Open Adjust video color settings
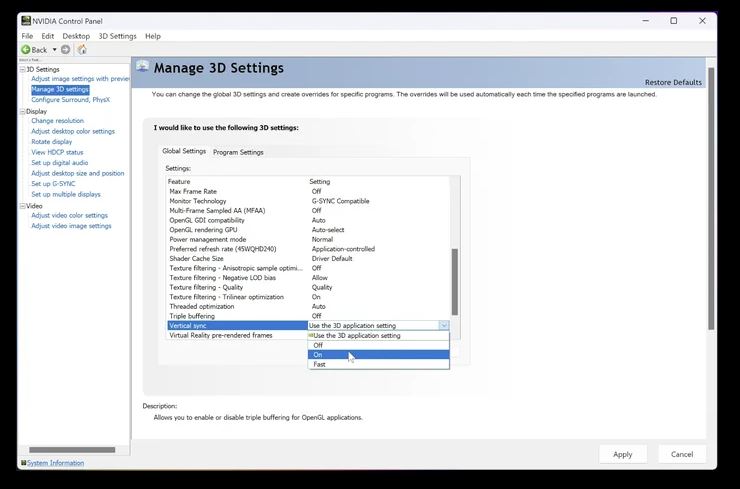The width and height of the screenshot is (740, 489). [x=69, y=215]
